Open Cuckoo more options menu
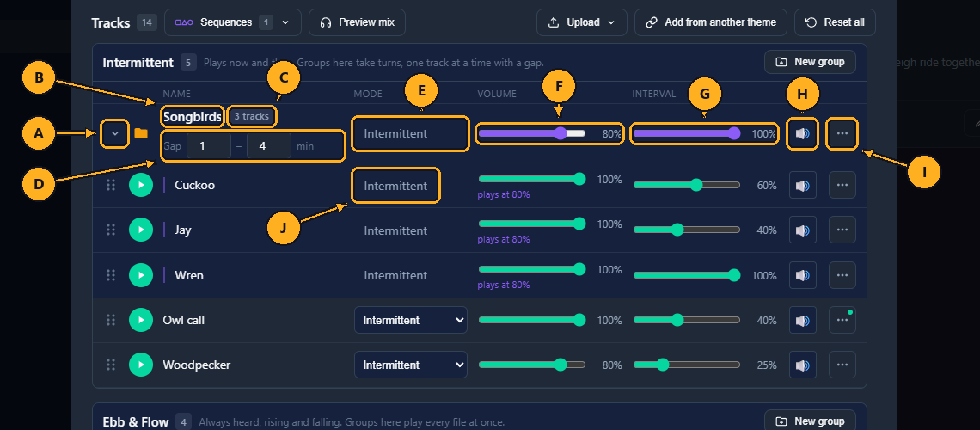Image resolution: width=980 pixels, height=430 pixels. pyautogui.click(x=842, y=186)
